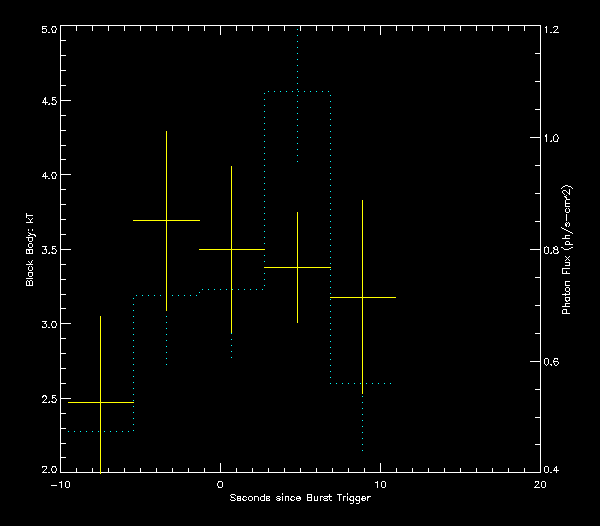Screen dimensions: 600x526
Task: Select the 10 tick label on the time axis
Action: (380, 483)
